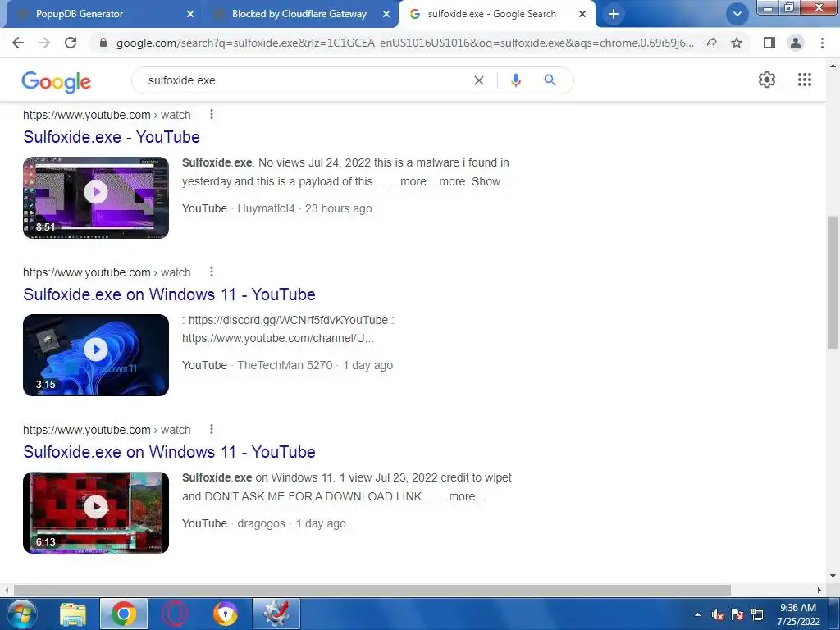
Task: Click the address bar URL
Action: [404, 43]
